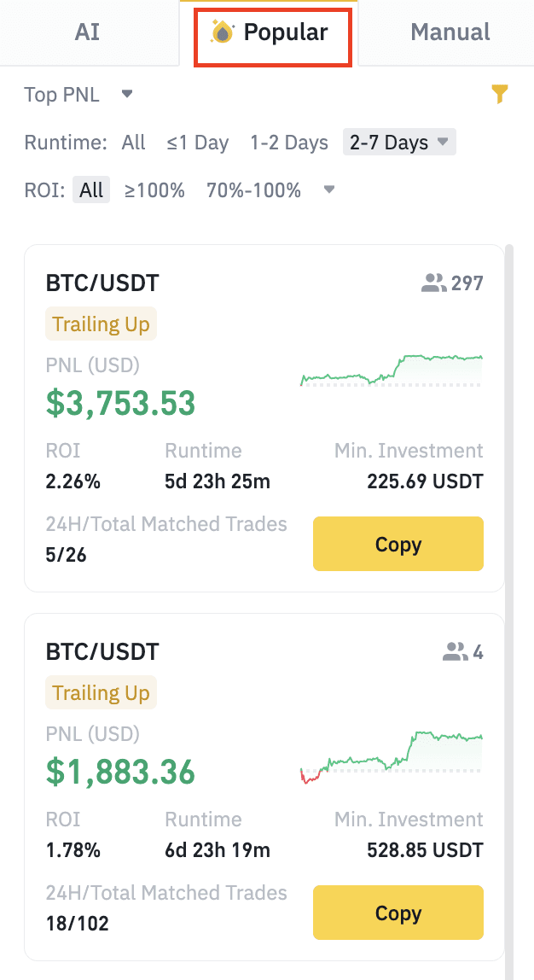The width and height of the screenshot is (534, 980).
Task: Open the first BTC/USDT bot details
Action: pyautogui.click(x=102, y=283)
